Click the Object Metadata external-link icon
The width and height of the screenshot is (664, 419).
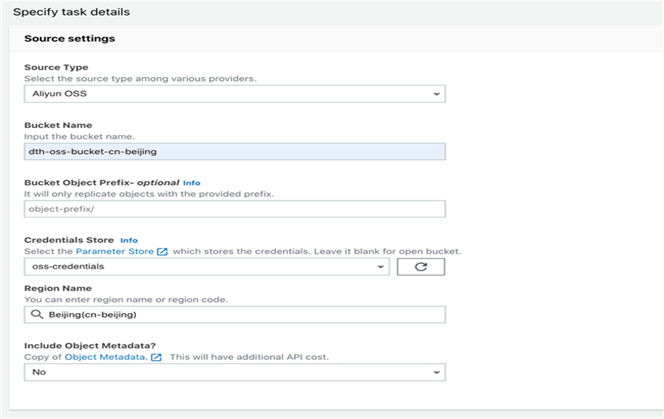(x=156, y=356)
